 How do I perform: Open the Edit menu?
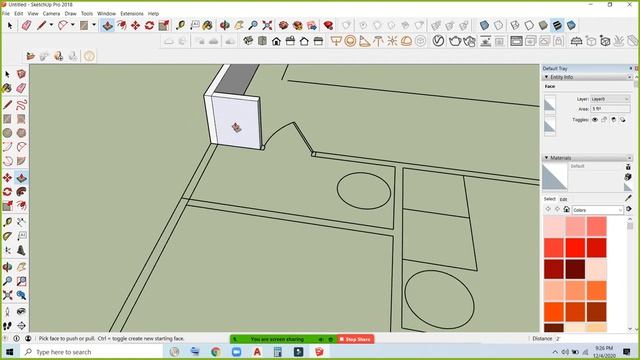pos(19,13)
